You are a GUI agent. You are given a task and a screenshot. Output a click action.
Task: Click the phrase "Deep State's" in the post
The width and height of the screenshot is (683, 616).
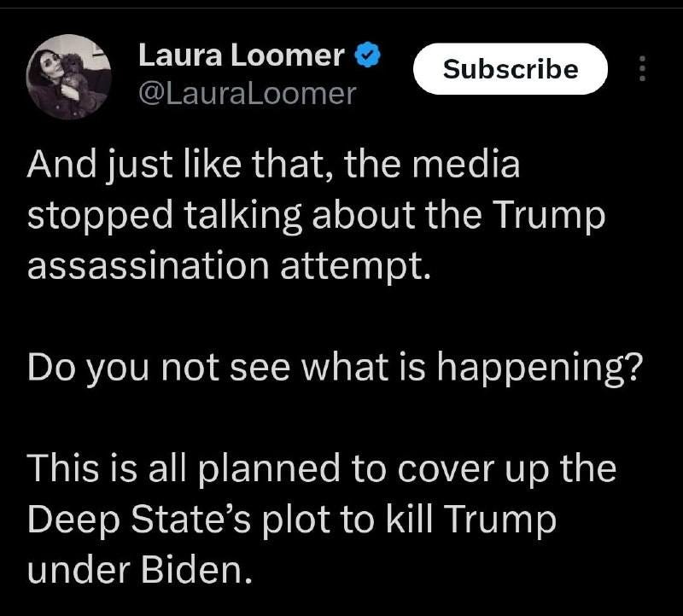point(139,520)
